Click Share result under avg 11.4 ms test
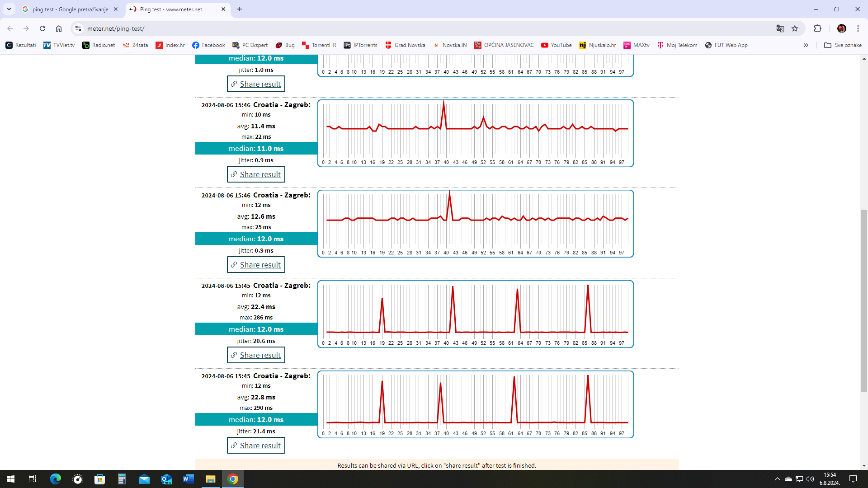Screen dimensions: 868x488 [x=256, y=174]
